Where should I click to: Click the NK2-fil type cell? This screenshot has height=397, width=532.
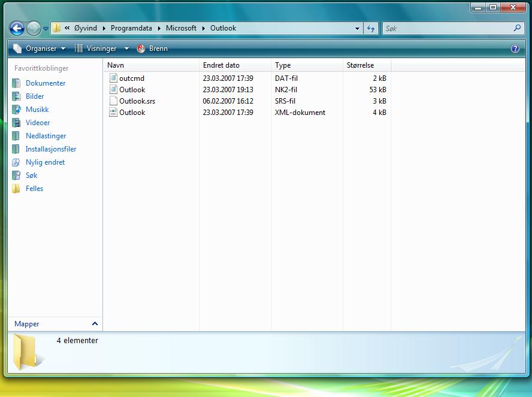(286, 90)
